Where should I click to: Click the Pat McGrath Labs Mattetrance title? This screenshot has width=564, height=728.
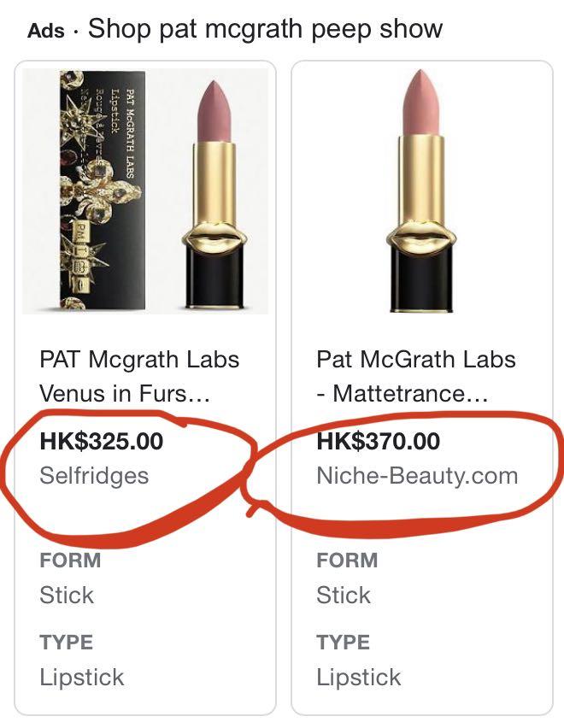(416, 376)
